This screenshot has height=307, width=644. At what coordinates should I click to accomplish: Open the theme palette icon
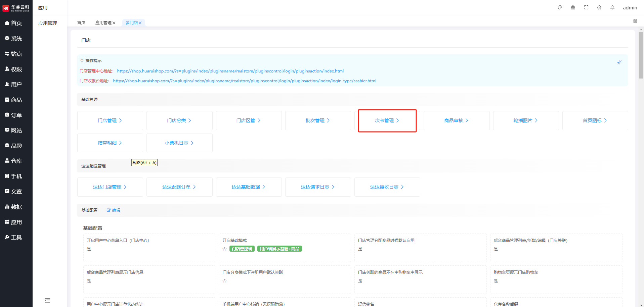coord(560,7)
